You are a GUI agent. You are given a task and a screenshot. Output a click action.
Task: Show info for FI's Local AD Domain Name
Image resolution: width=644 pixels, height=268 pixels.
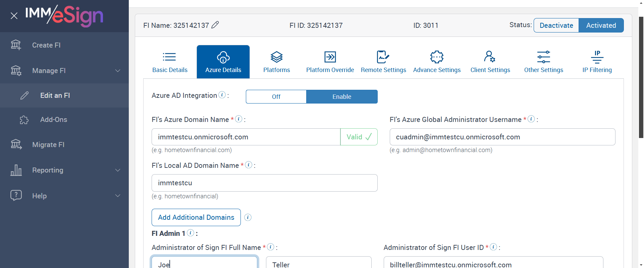[x=249, y=165]
